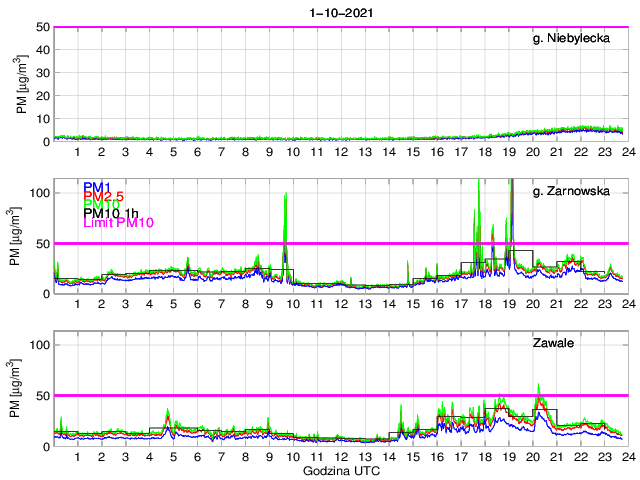Click the green PM10 legend entry

tap(101, 205)
